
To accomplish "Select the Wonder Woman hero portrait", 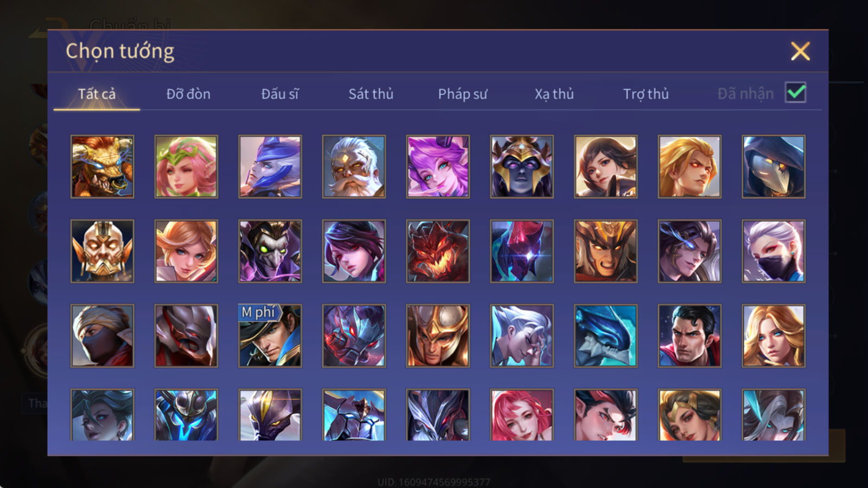I will [x=690, y=415].
